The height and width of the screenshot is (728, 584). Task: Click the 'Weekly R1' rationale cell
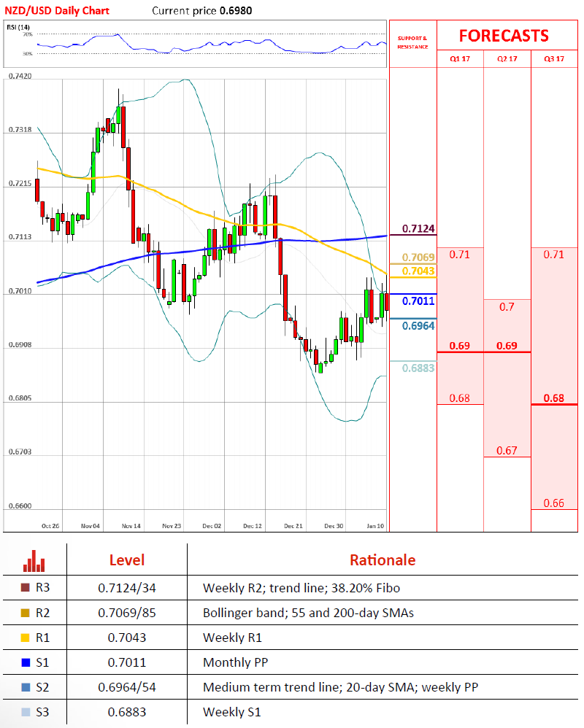tap(232, 638)
